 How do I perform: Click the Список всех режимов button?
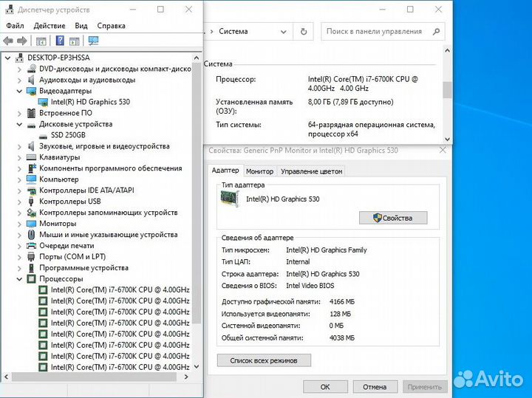tap(264, 360)
